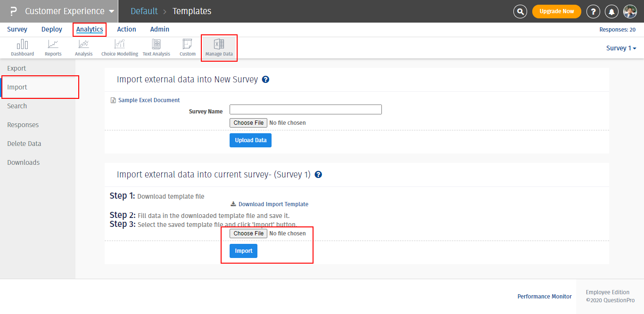
Task: Click the search magnifier icon
Action: pos(520,11)
